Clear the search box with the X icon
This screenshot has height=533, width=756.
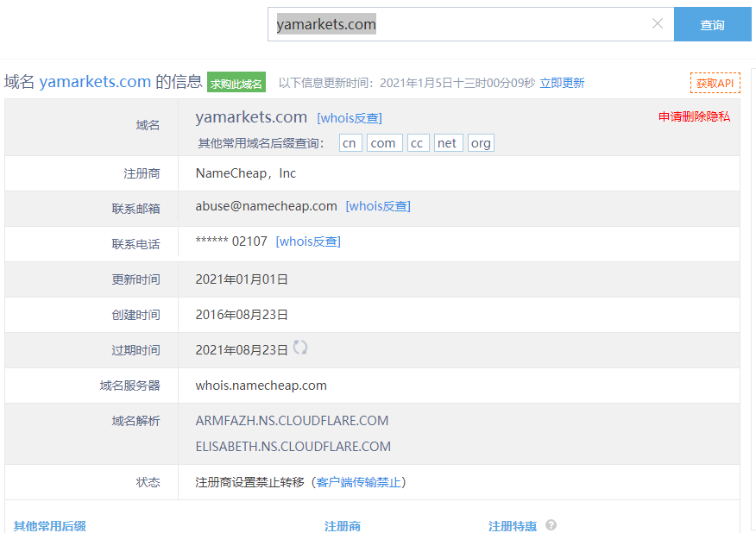point(658,24)
